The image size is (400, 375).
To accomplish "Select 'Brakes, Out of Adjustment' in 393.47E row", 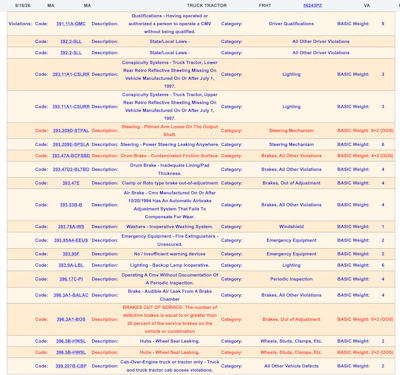I will [291, 183].
